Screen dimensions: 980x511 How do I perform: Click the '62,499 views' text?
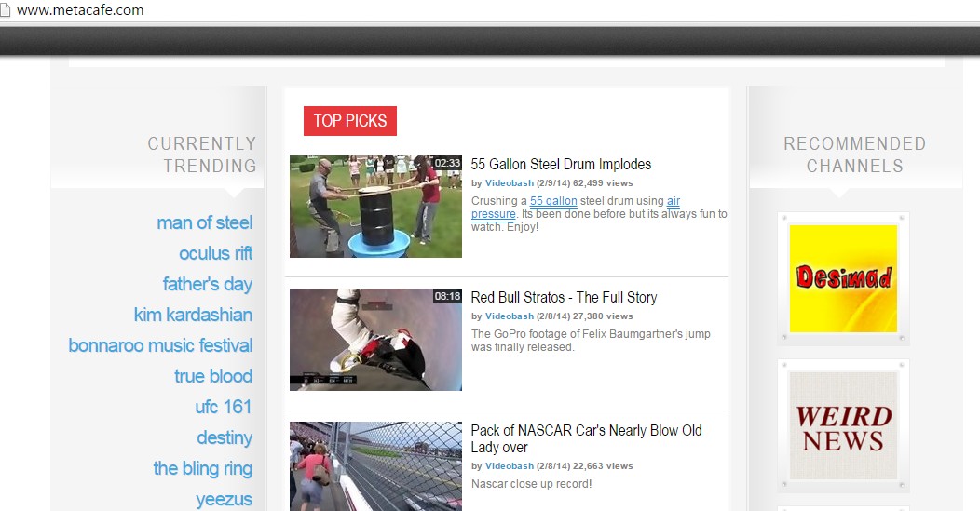(x=603, y=183)
